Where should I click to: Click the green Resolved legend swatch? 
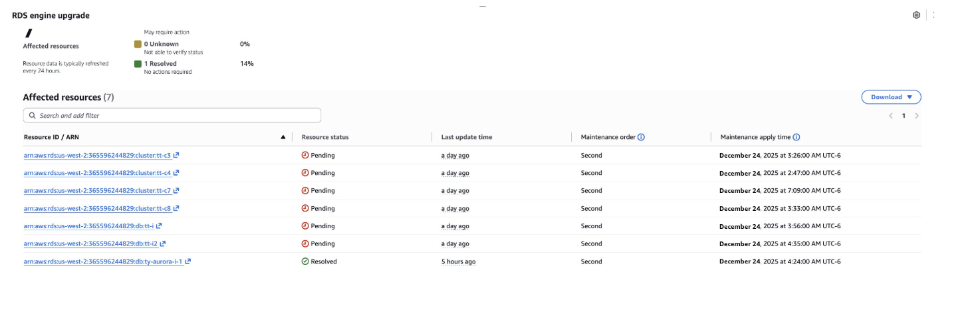[138, 64]
